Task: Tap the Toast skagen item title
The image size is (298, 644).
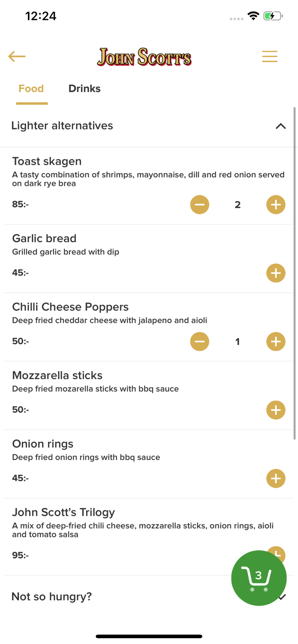Action: (x=47, y=161)
